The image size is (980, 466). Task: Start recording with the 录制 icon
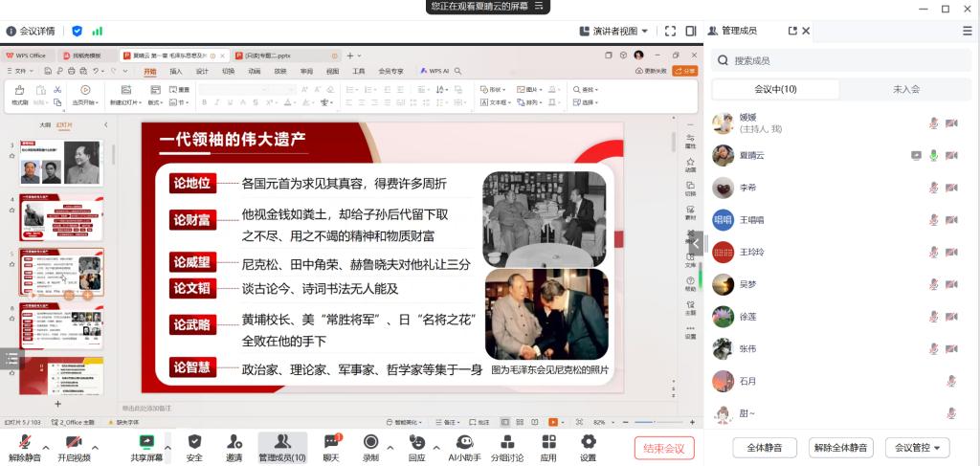[x=370, y=442]
